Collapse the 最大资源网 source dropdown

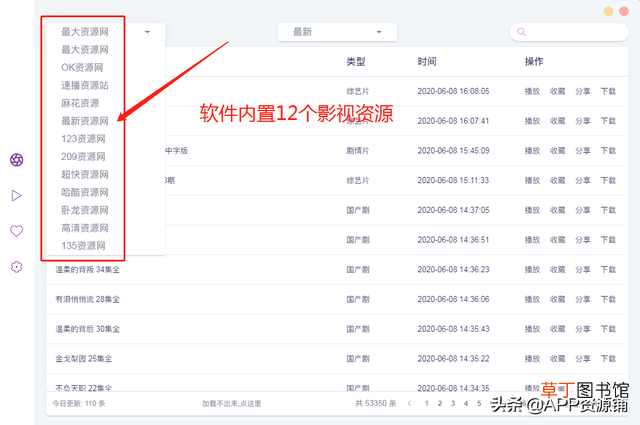(x=106, y=32)
